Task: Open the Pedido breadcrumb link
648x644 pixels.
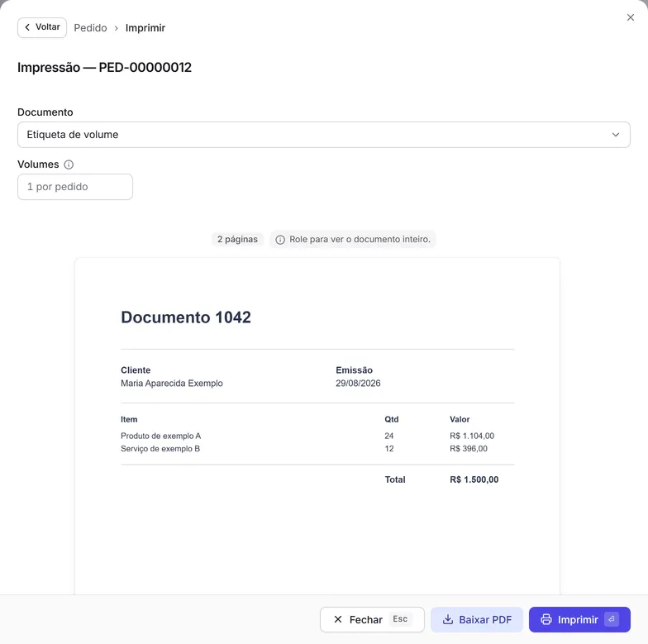Action: click(90, 28)
